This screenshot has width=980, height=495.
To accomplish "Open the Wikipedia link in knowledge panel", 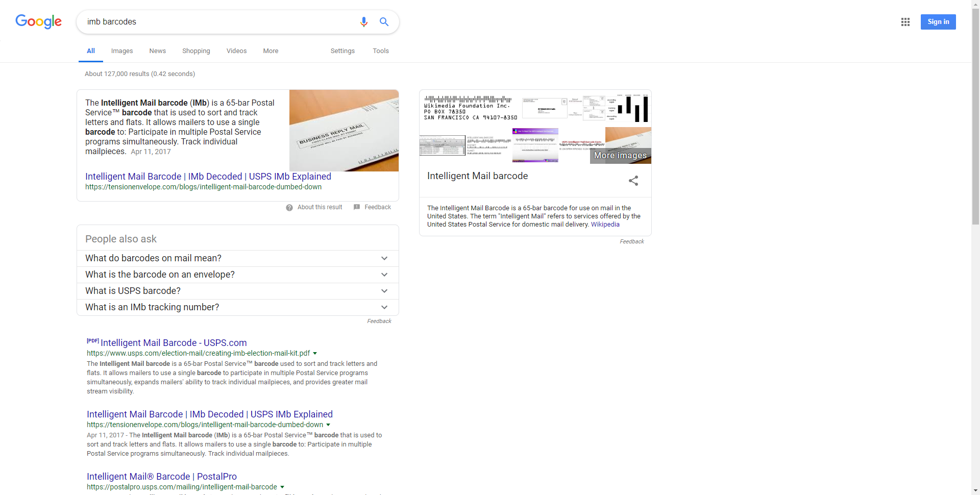I will pyautogui.click(x=605, y=225).
